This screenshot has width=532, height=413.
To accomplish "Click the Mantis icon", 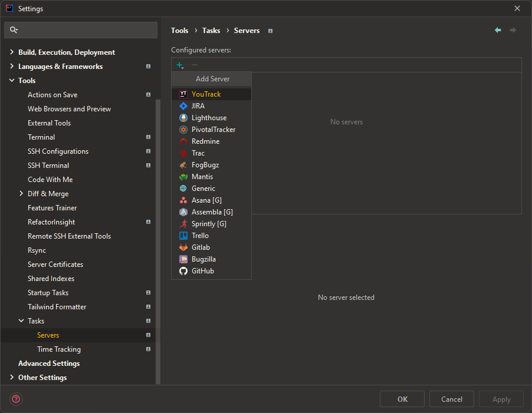I will (183, 177).
